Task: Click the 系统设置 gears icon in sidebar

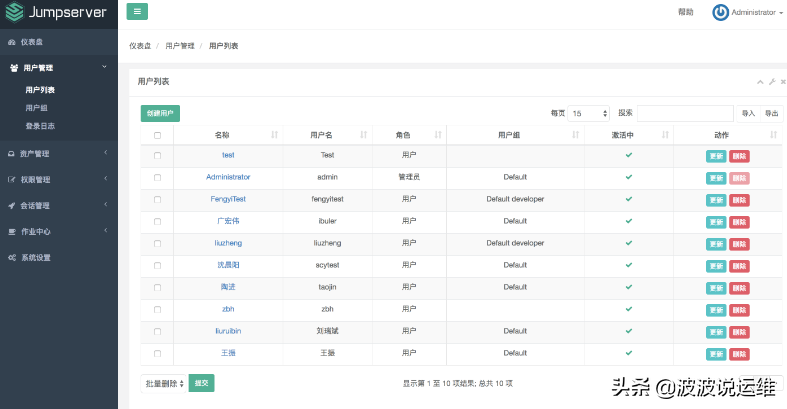Action: pyautogui.click(x=12, y=257)
